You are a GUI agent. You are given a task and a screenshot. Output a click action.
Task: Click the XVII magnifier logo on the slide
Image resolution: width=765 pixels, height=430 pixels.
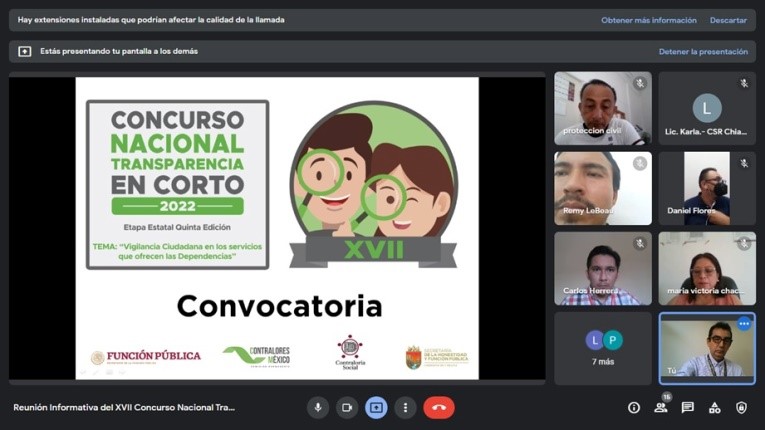tap(373, 184)
